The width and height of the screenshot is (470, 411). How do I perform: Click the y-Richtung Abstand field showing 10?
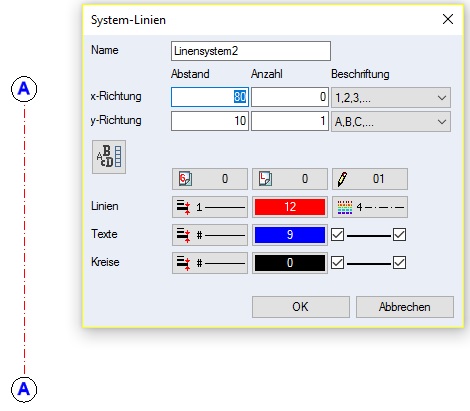(210, 121)
